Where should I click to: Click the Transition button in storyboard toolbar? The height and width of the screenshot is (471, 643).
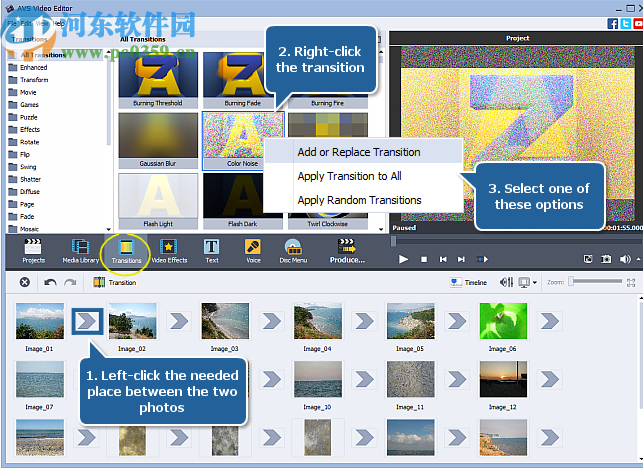[x=114, y=282]
